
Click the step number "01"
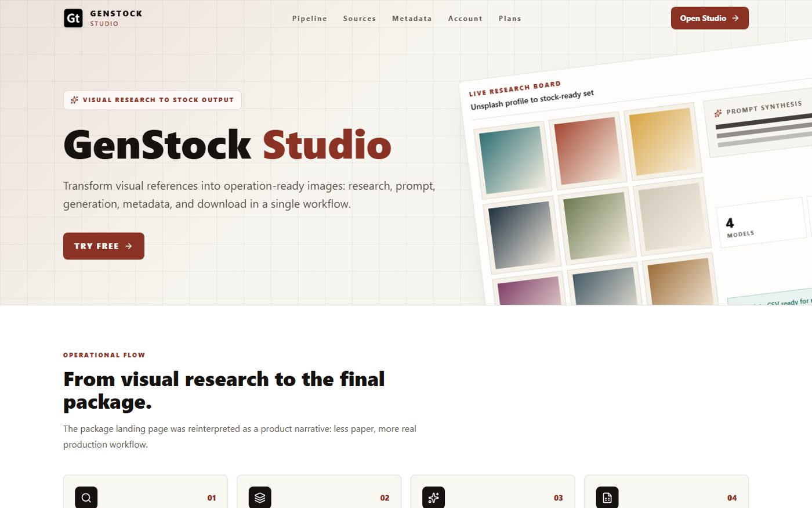tap(212, 498)
